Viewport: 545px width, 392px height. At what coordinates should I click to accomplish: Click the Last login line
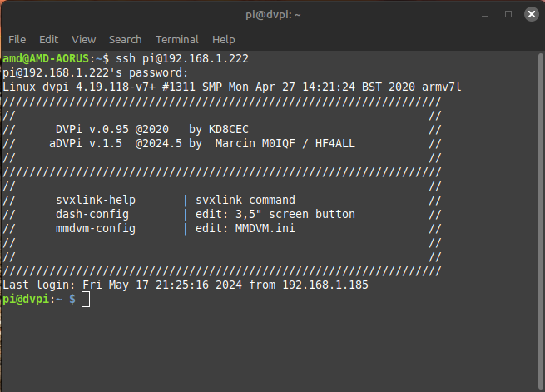186,285
